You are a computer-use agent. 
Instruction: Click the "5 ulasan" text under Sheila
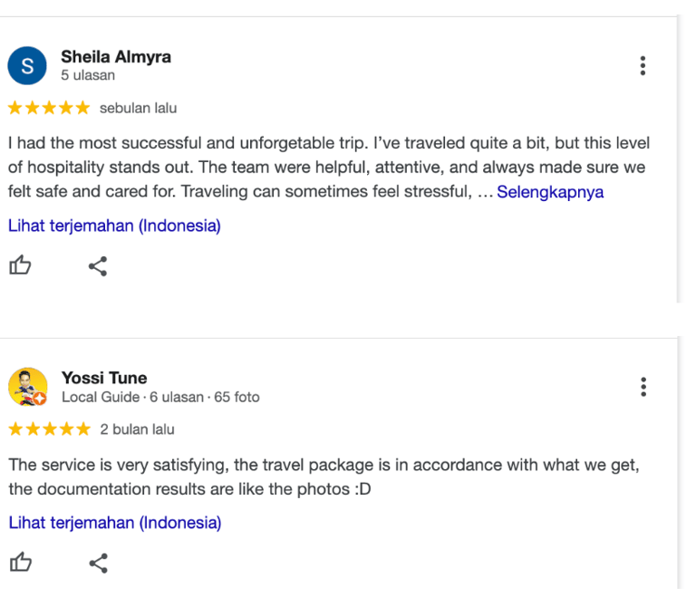coord(88,76)
